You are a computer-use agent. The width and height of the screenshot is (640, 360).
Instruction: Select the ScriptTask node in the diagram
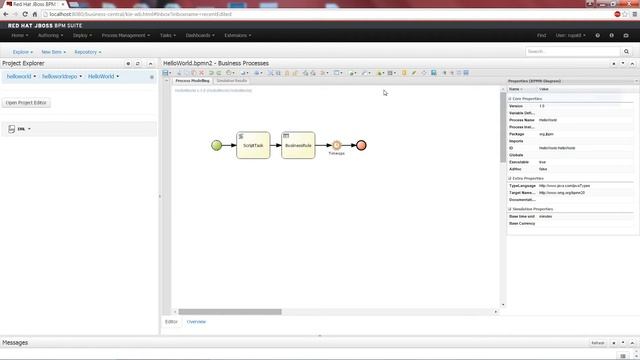pos(253,145)
